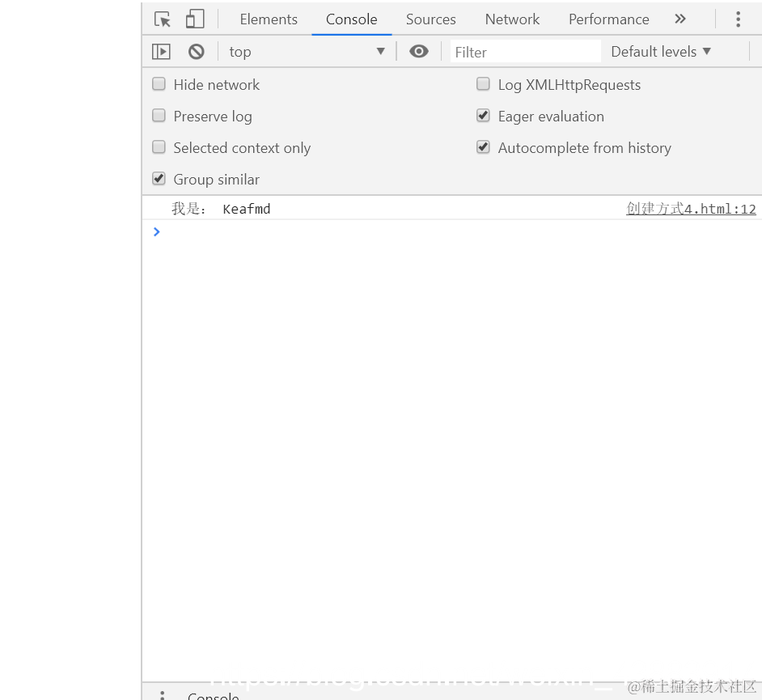
Task: Open the top context dropdown
Action: (x=307, y=52)
